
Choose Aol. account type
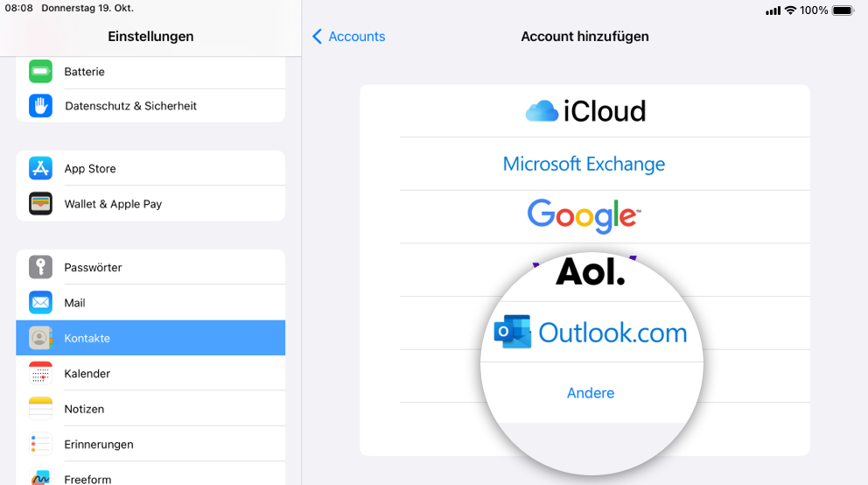click(591, 271)
